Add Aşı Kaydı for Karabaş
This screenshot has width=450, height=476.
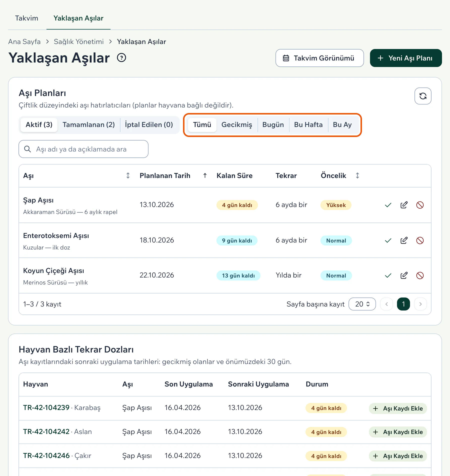pos(398,408)
